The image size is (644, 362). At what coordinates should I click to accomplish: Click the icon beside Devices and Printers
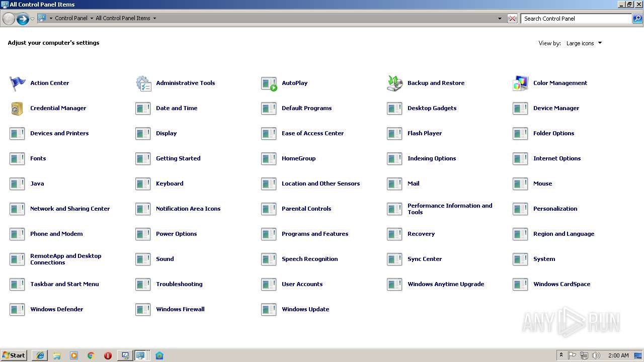(18, 133)
